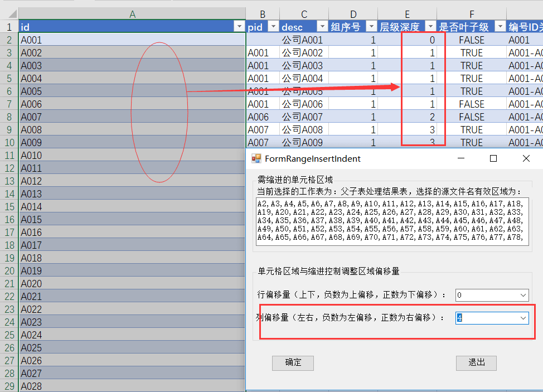Open the id column filter dropdown
This screenshot has height=392, width=543.
click(239, 27)
